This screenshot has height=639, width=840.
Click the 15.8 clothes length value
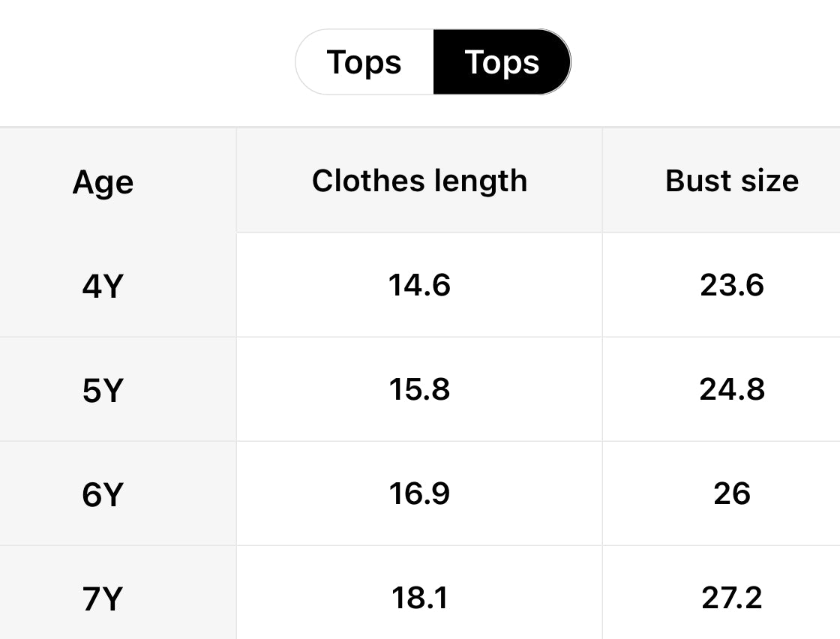(419, 389)
